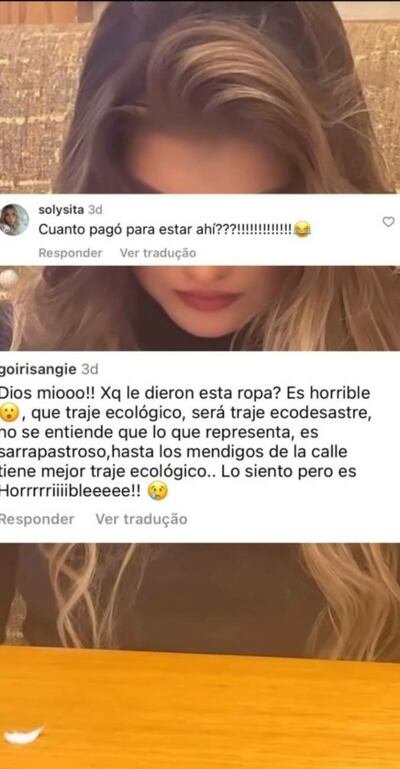Click the 3d timestamp next to goirisangie
The width and height of the screenshot is (400, 769).
click(89, 369)
